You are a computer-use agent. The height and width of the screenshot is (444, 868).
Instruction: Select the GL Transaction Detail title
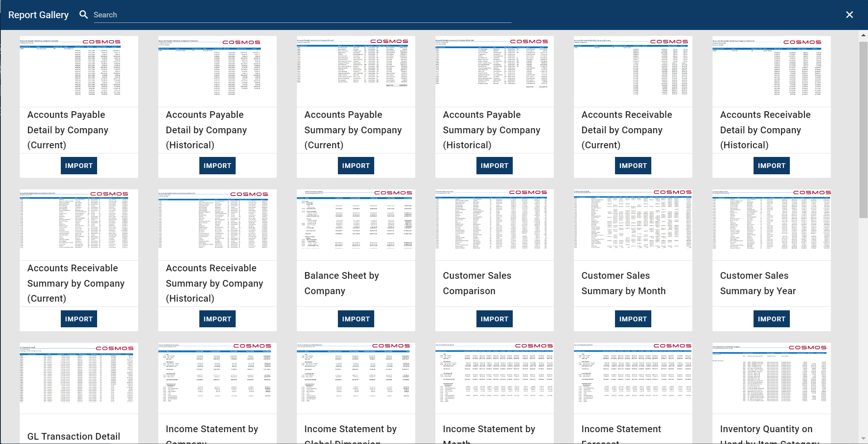tap(74, 437)
